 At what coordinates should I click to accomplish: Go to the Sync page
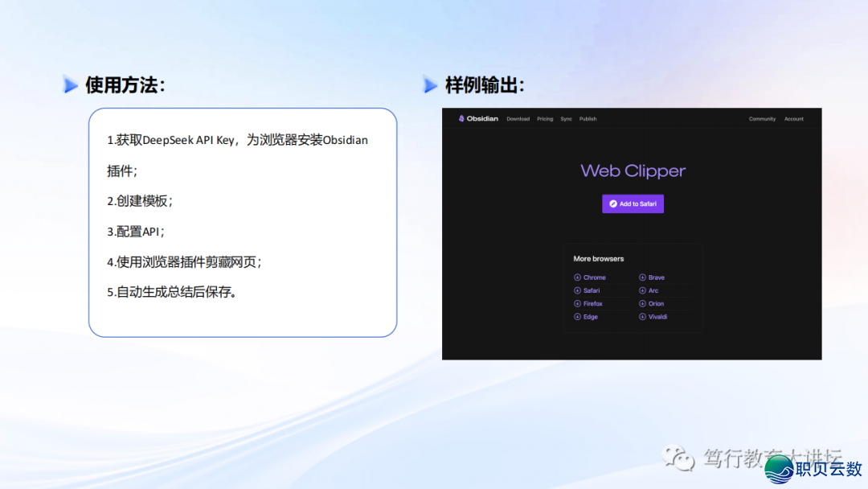point(566,119)
